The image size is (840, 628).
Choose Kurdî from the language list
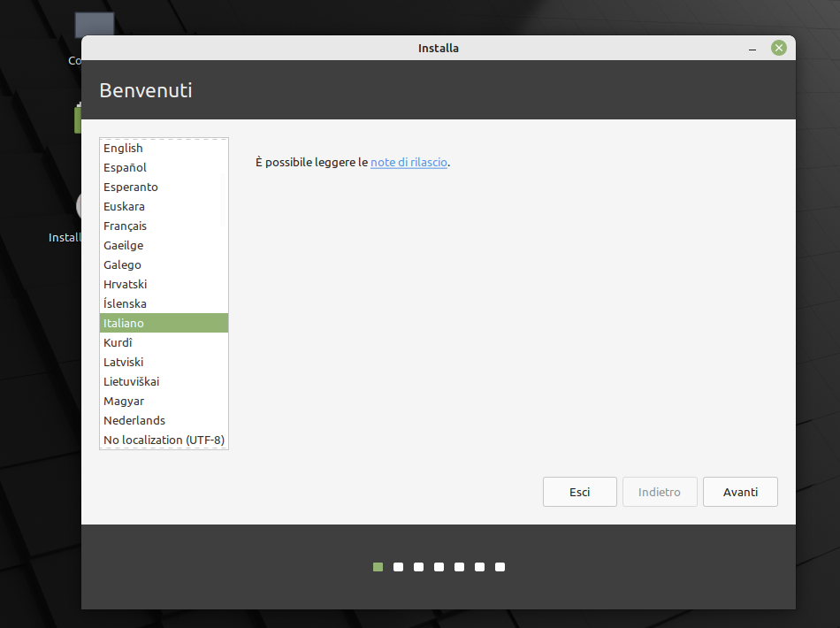coord(164,343)
